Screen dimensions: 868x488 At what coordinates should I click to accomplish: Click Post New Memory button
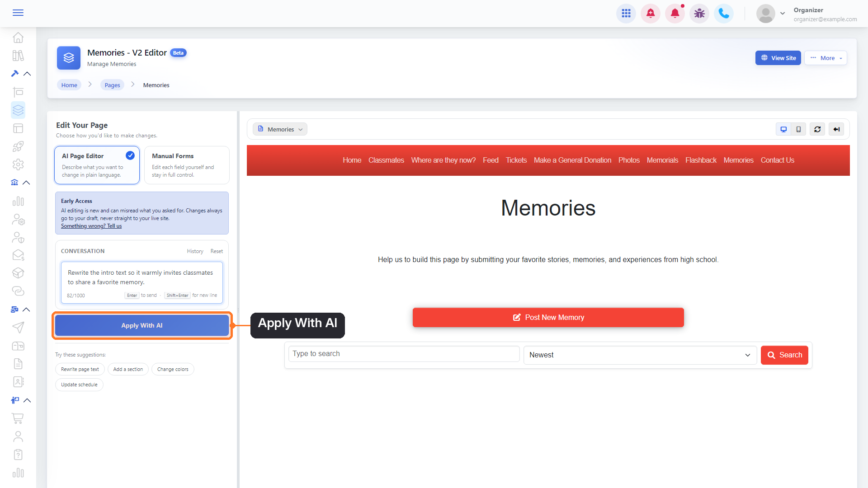548,318
